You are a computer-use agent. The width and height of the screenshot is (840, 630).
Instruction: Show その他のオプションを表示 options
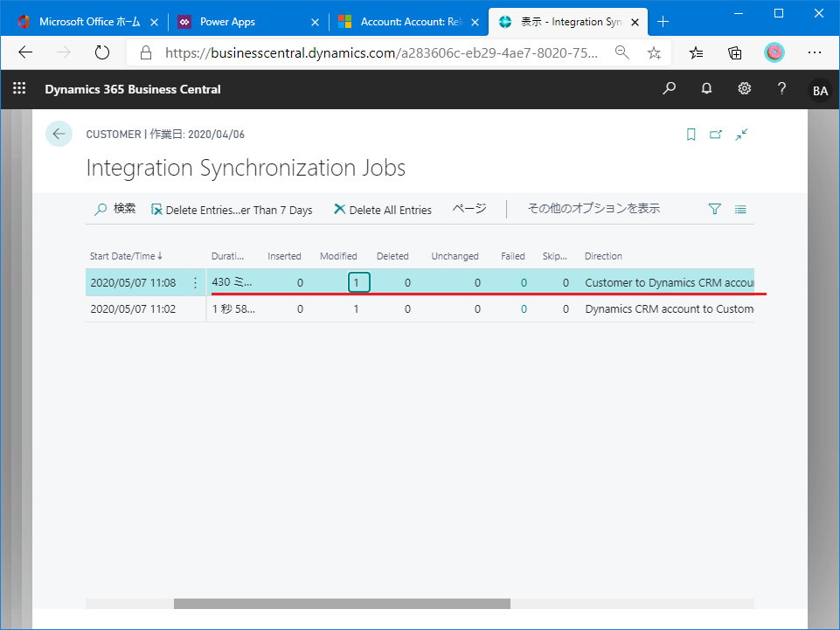point(594,208)
